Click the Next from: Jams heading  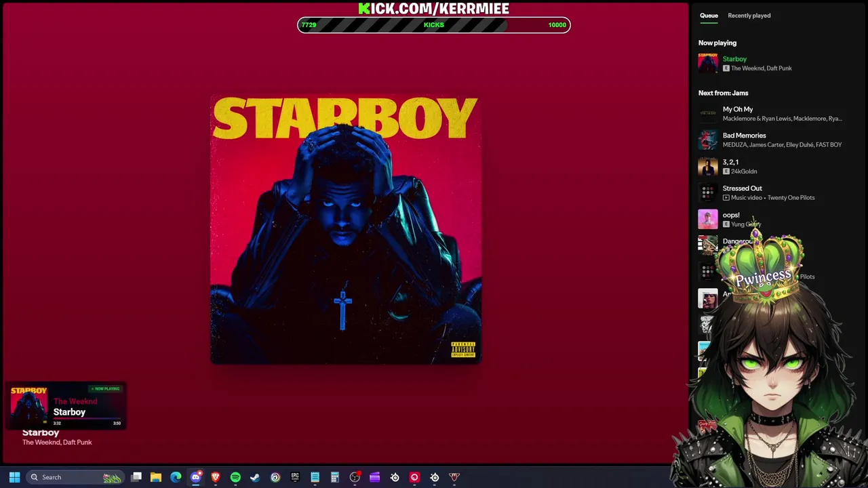coord(724,93)
